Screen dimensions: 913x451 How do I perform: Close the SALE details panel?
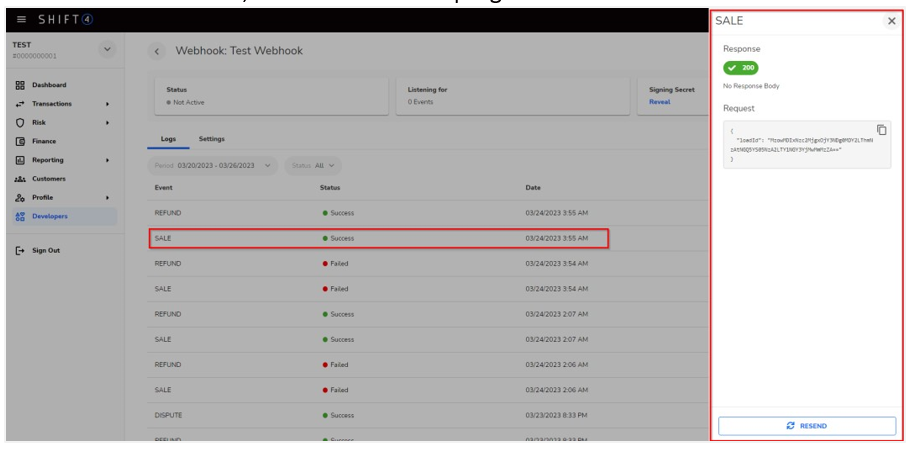point(891,21)
